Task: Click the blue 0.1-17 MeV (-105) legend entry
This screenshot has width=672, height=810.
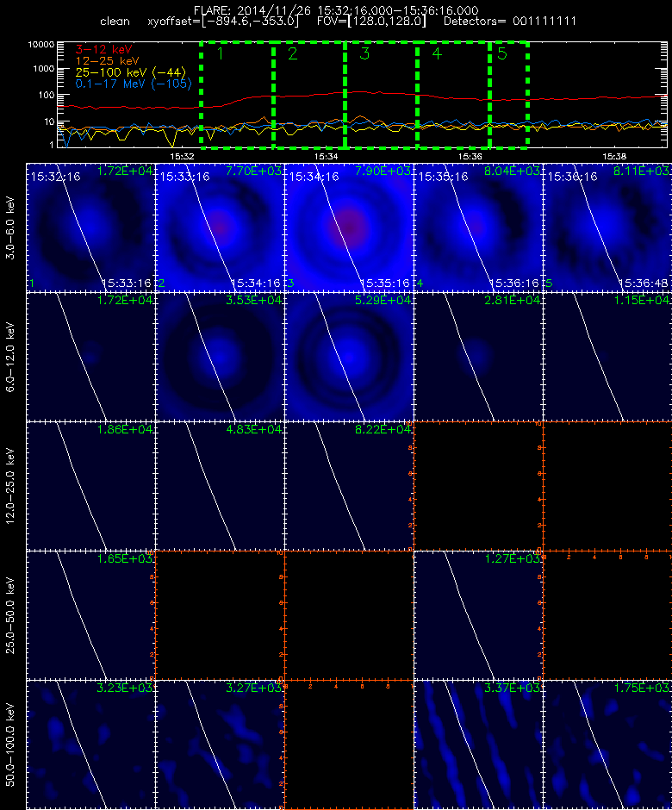Action: (134, 84)
